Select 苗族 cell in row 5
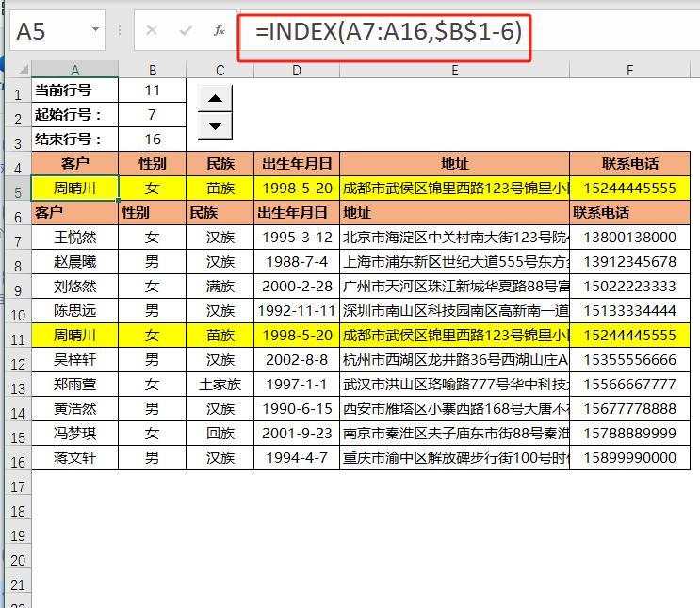The height and width of the screenshot is (608, 700). coord(220,189)
